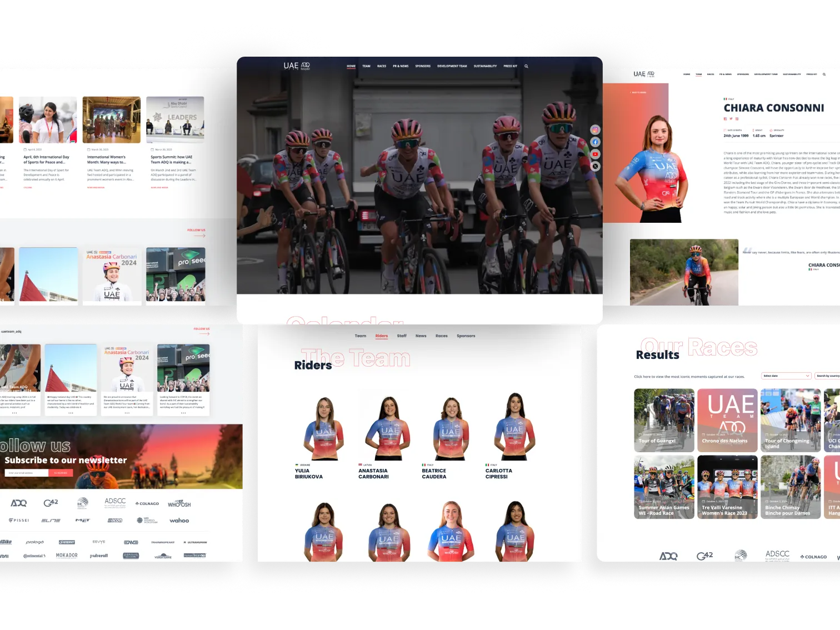
Task: Expand the three-dots under the Happy national day post
Action: pos(71,413)
